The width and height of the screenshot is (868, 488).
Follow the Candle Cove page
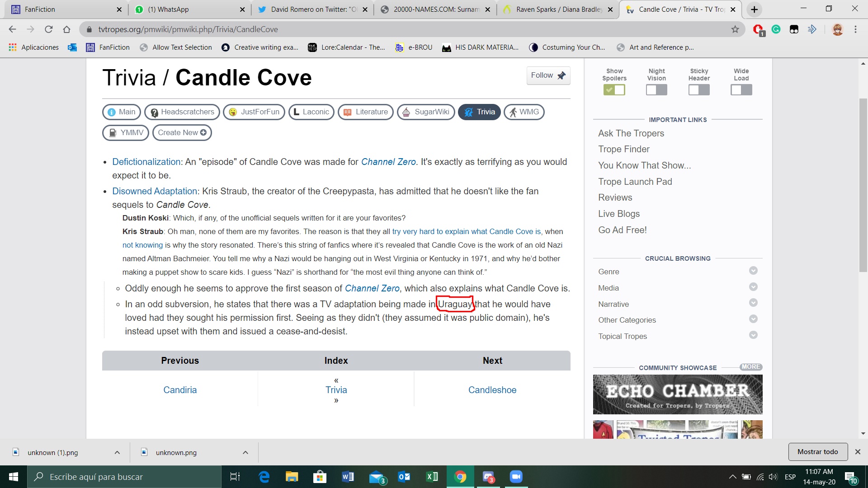click(x=548, y=75)
